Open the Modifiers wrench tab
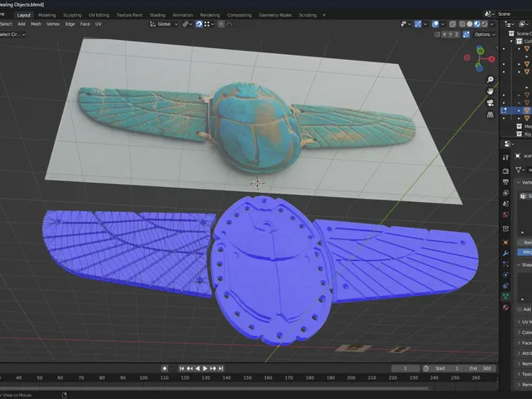 pyautogui.click(x=505, y=253)
